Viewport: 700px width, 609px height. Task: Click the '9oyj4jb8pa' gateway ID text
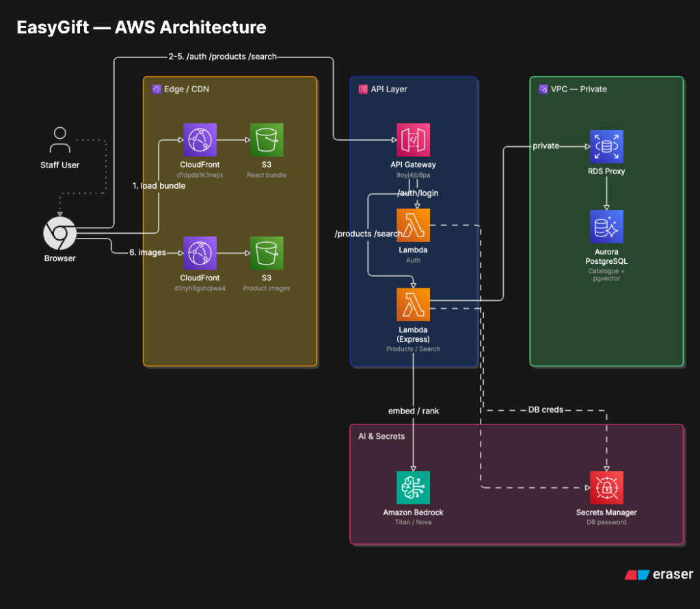pos(413,175)
